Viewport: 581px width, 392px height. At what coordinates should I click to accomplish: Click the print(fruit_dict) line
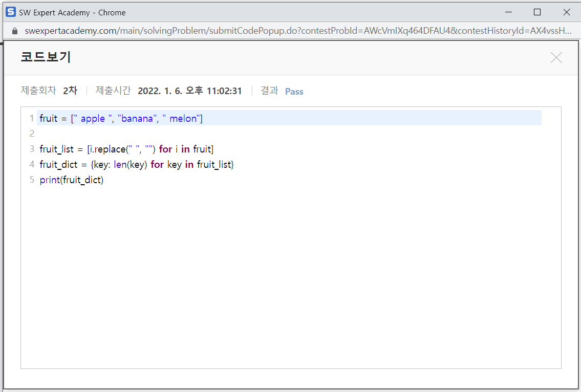72,180
